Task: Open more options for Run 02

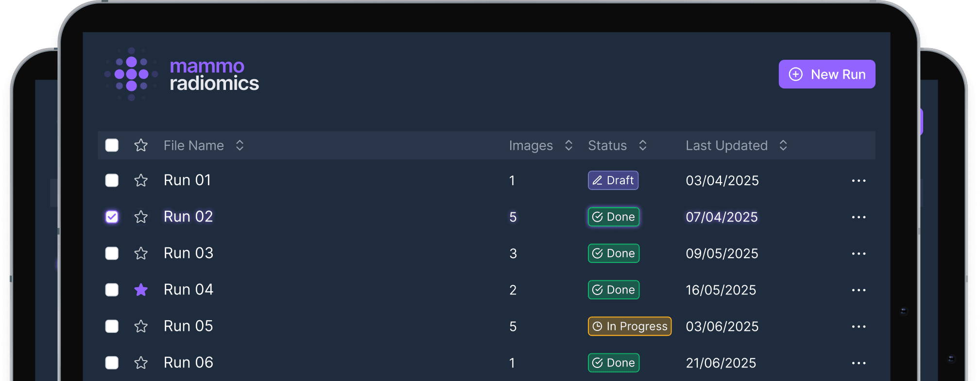Action: pos(859,217)
